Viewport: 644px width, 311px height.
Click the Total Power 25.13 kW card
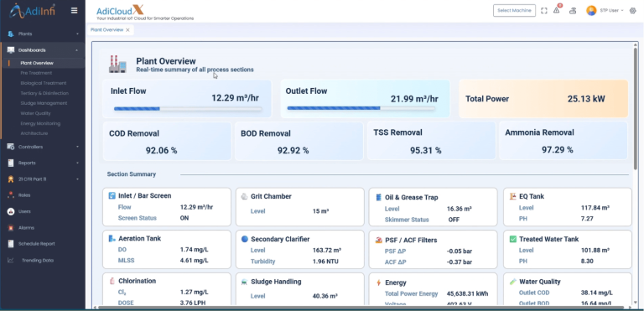point(543,99)
